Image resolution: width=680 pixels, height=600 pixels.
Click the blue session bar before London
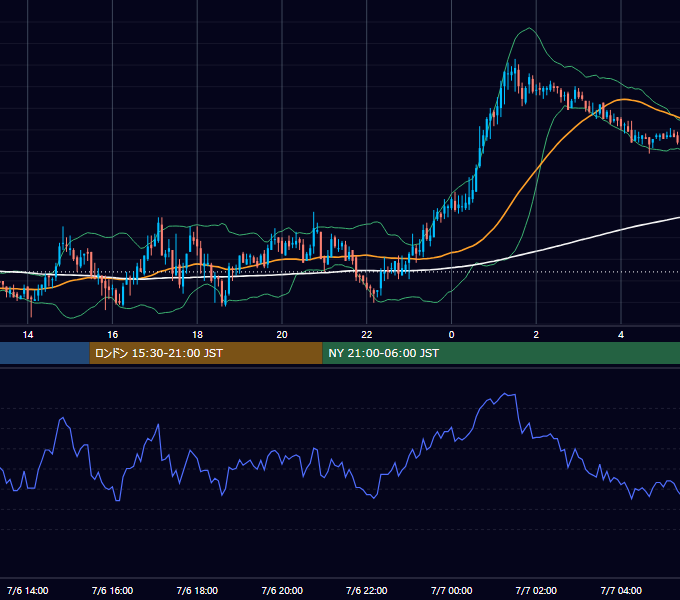coord(45,353)
